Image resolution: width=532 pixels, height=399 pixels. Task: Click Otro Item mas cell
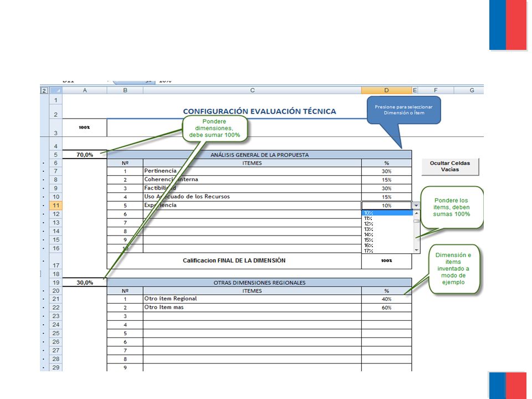252,308
